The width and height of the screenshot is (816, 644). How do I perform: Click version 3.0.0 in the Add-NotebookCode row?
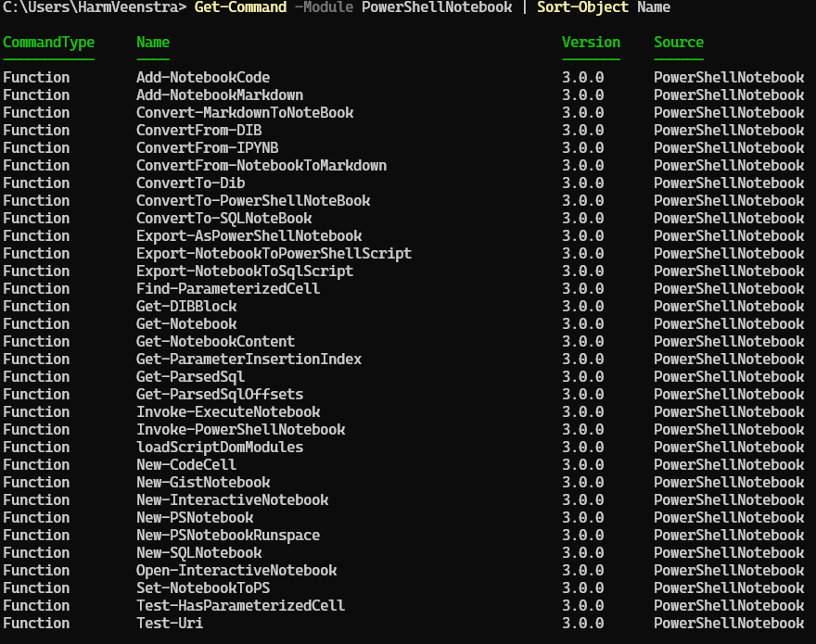(x=583, y=78)
